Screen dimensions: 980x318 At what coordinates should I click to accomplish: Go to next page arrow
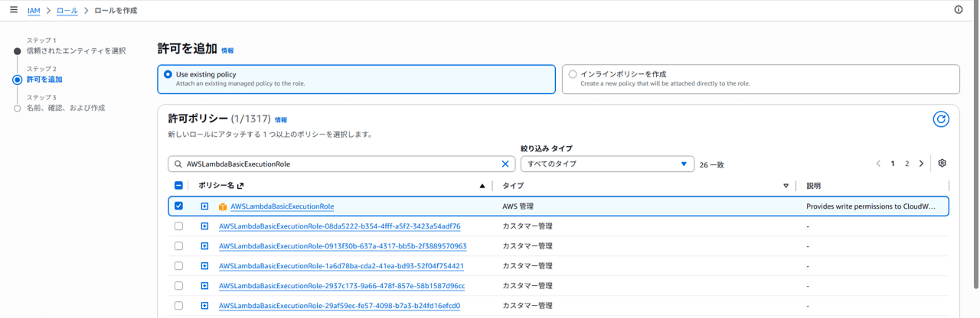click(x=921, y=164)
